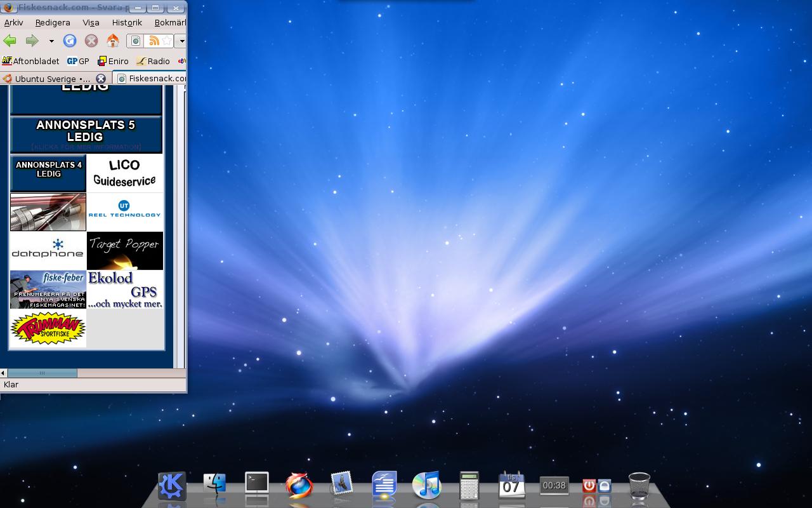Click the lock screen icon in dock
Screen dimensions: 812x508
point(604,486)
